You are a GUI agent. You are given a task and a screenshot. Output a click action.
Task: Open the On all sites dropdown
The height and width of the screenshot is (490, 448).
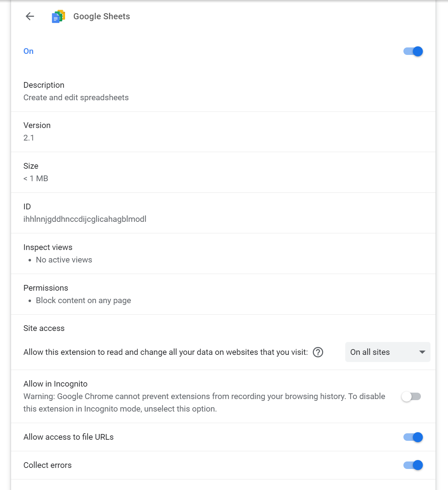pyautogui.click(x=388, y=352)
